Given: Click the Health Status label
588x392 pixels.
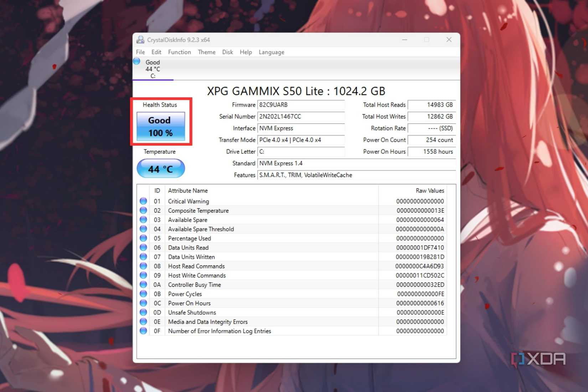Looking at the screenshot, I should (160, 105).
